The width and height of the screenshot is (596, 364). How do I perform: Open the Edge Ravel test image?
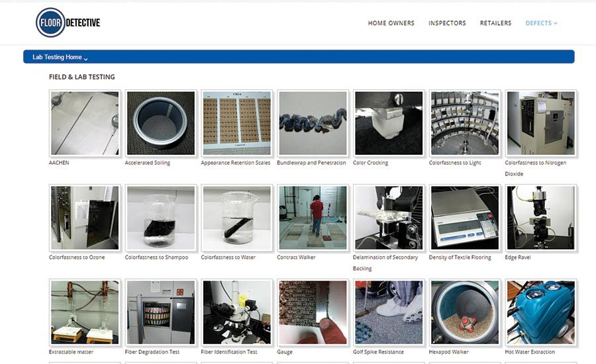[540, 218]
